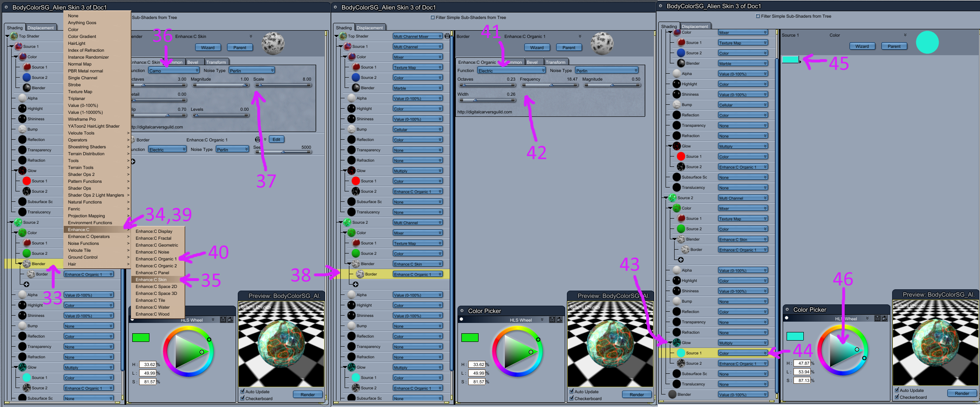Screen dimensions: 980x407
Task: Click trash icon next to Edit button
Action: click(x=258, y=139)
